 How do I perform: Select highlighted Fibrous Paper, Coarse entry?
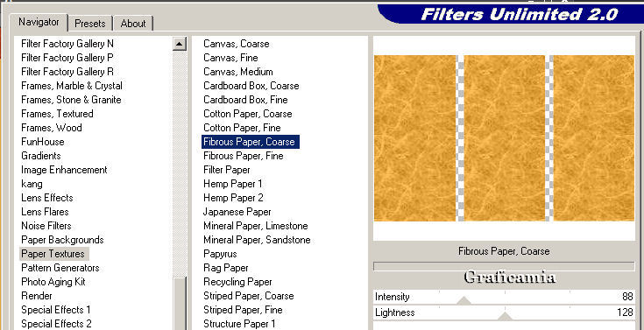pos(251,142)
